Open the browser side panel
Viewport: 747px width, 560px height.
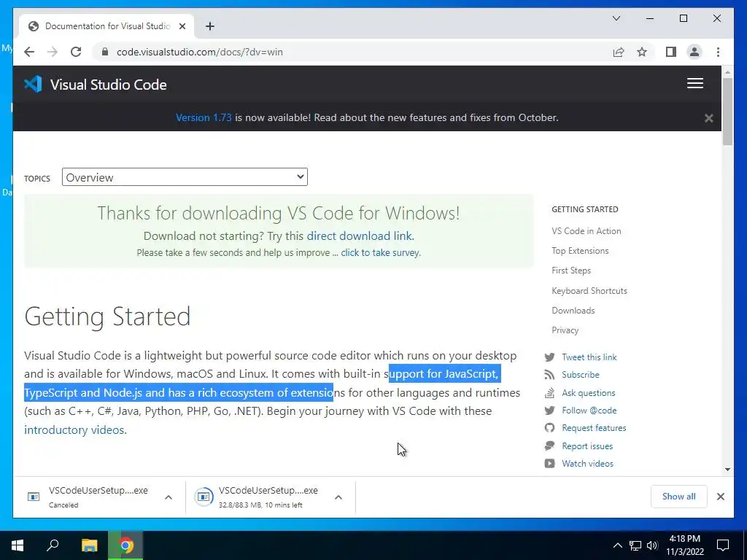(671, 52)
